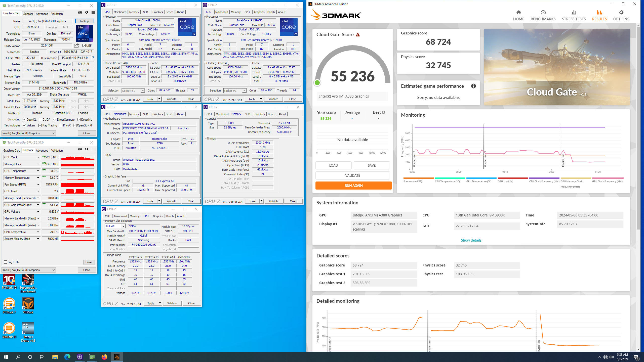Click the Windows Start button
The height and width of the screenshot is (362, 644).
6,357
